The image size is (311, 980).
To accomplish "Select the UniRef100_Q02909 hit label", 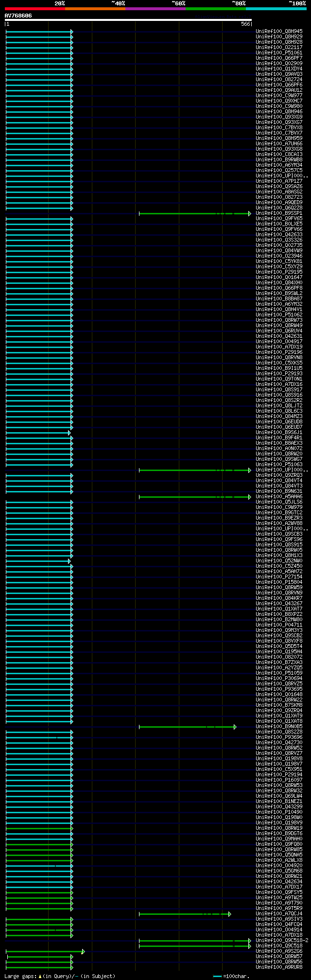I will pyautogui.click(x=279, y=64).
